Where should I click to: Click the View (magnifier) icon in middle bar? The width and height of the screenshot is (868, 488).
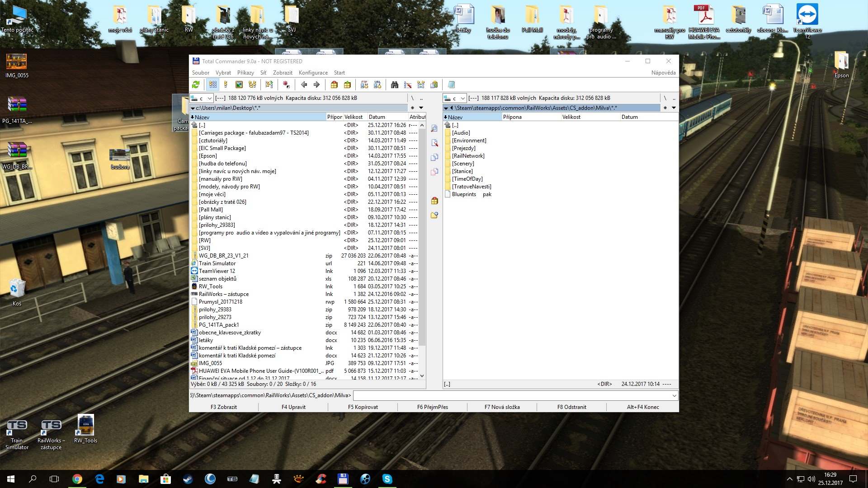(x=434, y=128)
